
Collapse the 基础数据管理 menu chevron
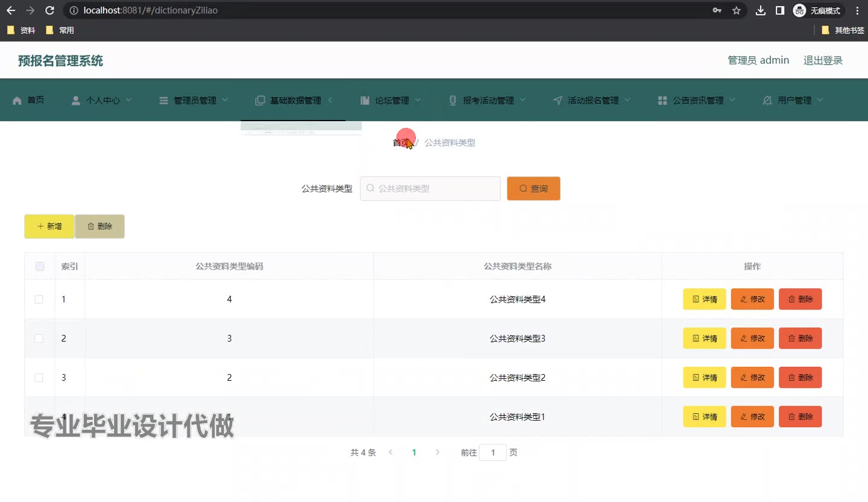point(330,100)
